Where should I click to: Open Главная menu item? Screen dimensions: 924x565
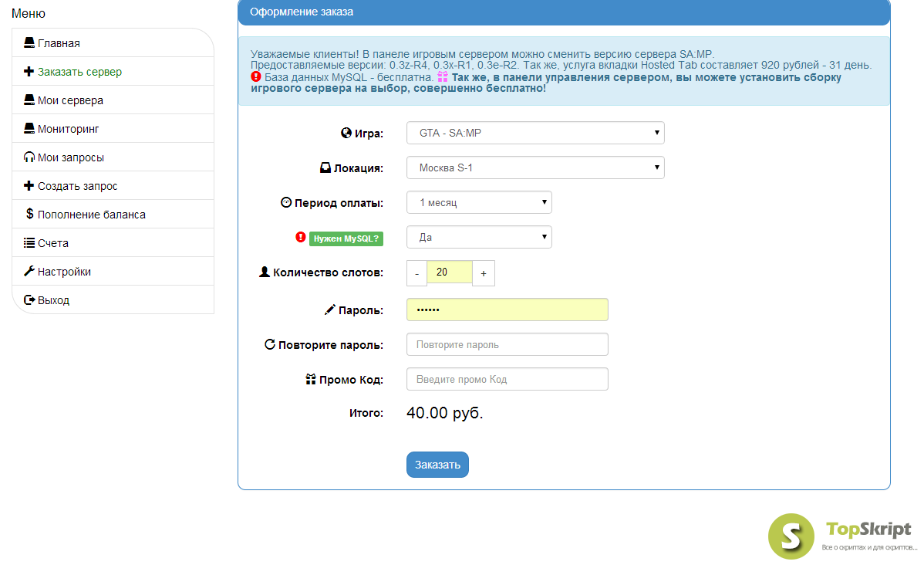coord(113,42)
